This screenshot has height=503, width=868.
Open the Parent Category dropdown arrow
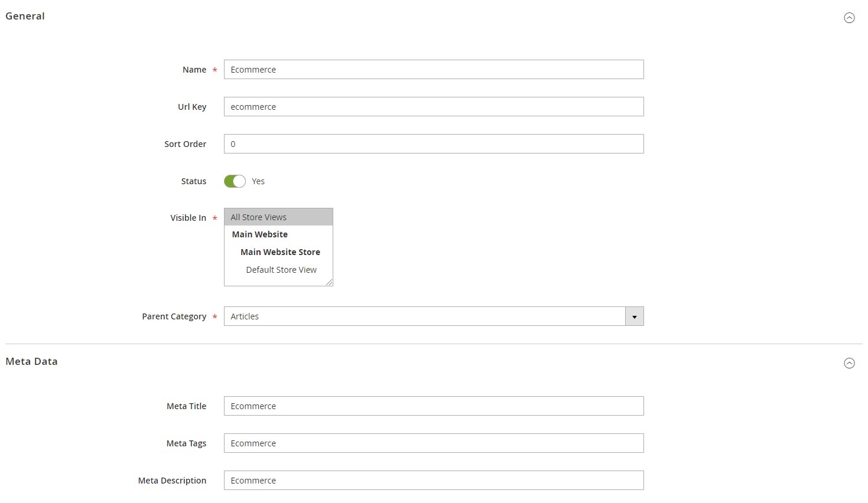click(635, 316)
